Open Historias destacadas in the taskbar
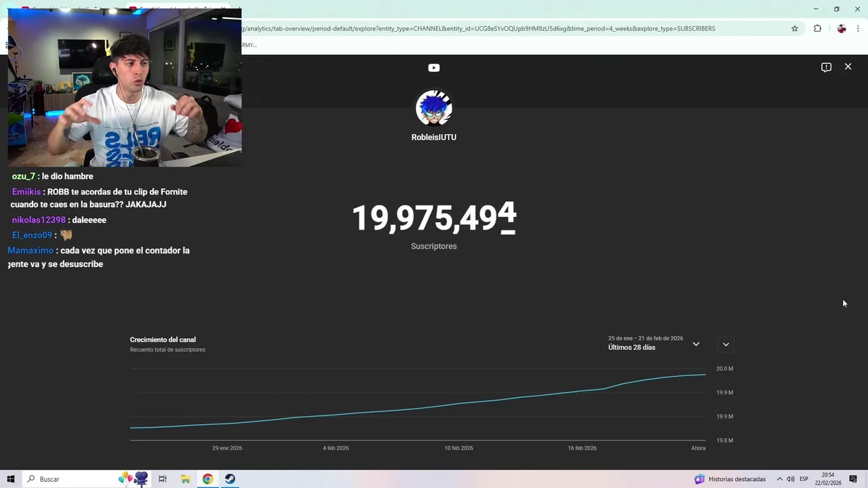Viewport: 868px width, 488px height. pyautogui.click(x=730, y=479)
